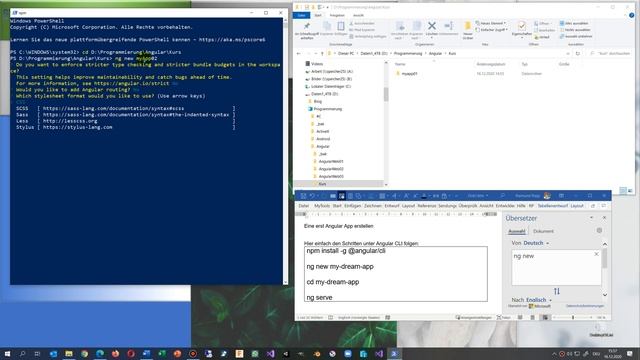This screenshot has height=360, width=640.
Task: Click Löschen X icon in Explorer ribbon
Action: (432, 26)
